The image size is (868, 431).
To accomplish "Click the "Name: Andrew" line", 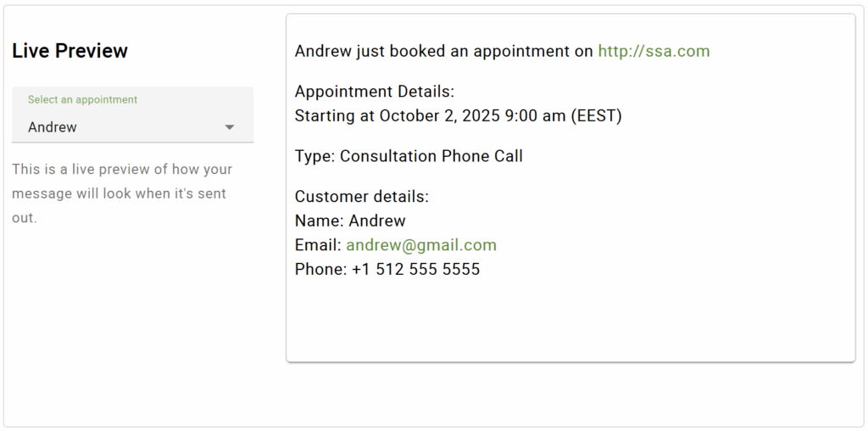I will click(350, 221).
